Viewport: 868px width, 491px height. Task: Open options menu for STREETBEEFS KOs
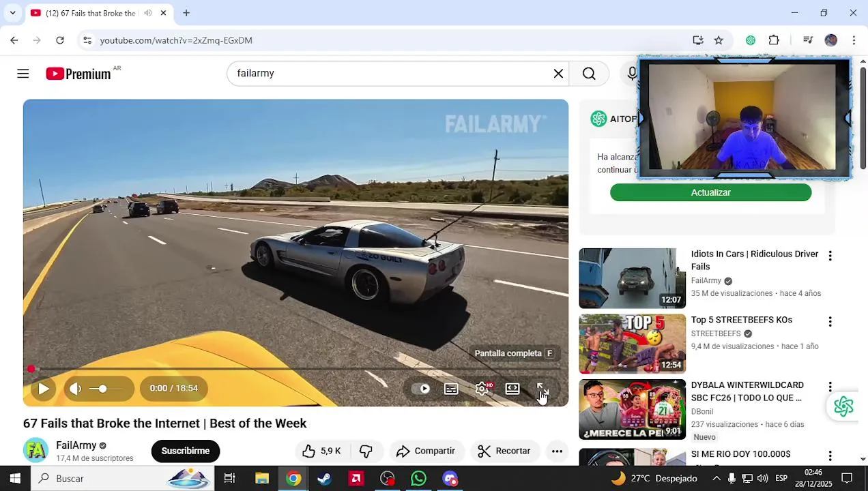coord(830,321)
